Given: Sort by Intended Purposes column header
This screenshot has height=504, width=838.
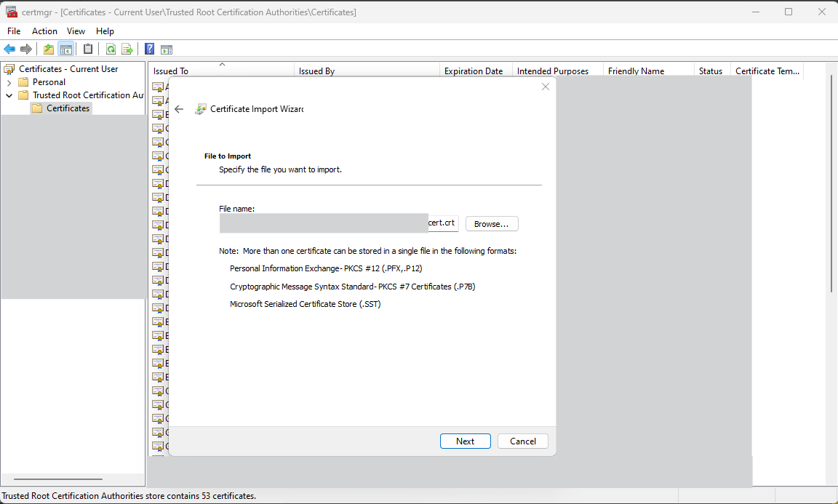Looking at the screenshot, I should coord(558,71).
